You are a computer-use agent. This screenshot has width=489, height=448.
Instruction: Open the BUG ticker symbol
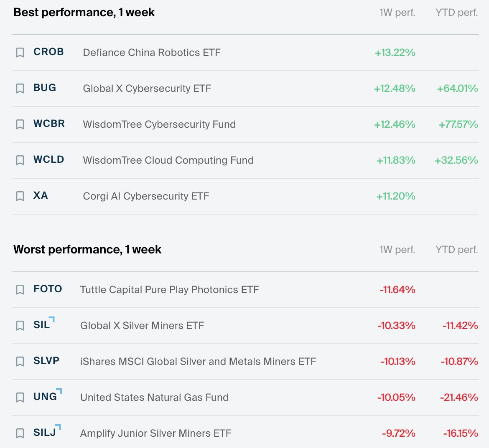pyautogui.click(x=45, y=88)
